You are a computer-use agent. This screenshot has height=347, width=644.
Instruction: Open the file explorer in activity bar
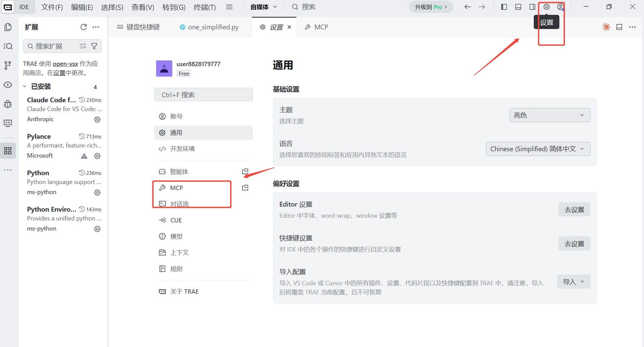pyautogui.click(x=8, y=27)
